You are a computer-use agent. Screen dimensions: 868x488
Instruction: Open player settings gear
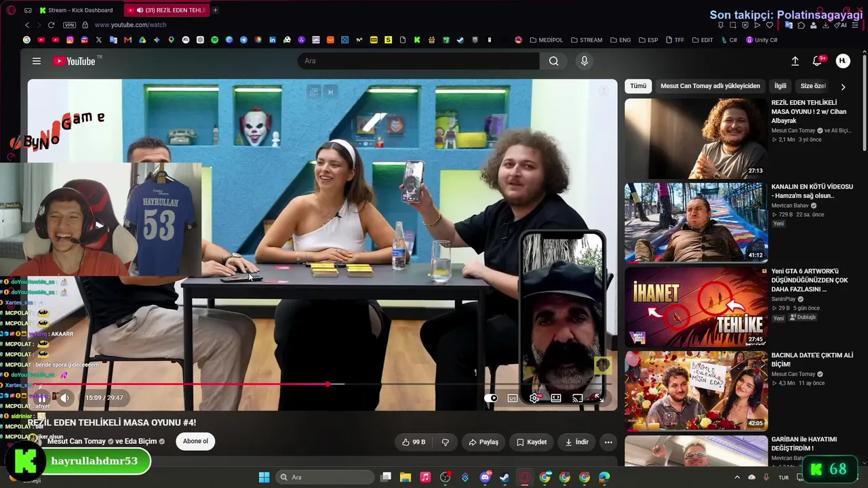point(534,398)
